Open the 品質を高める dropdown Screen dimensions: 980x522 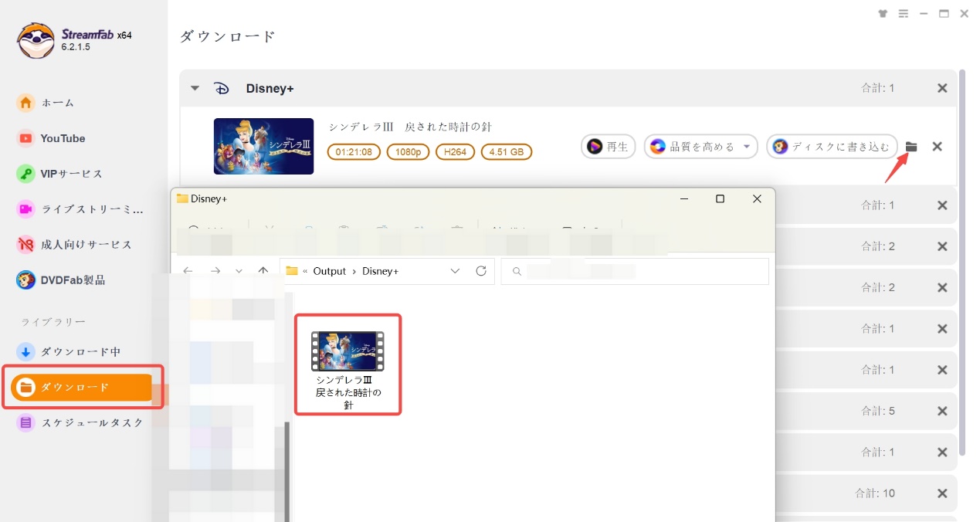701,147
